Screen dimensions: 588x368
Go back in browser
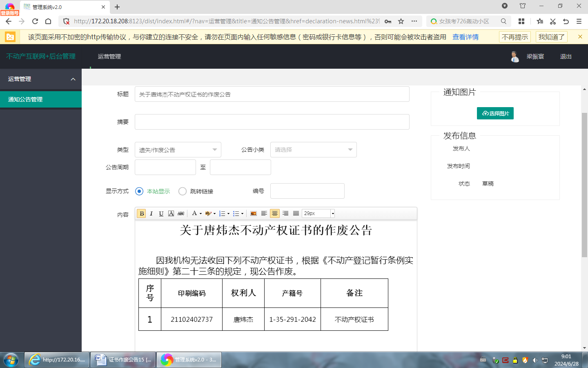coord(9,21)
